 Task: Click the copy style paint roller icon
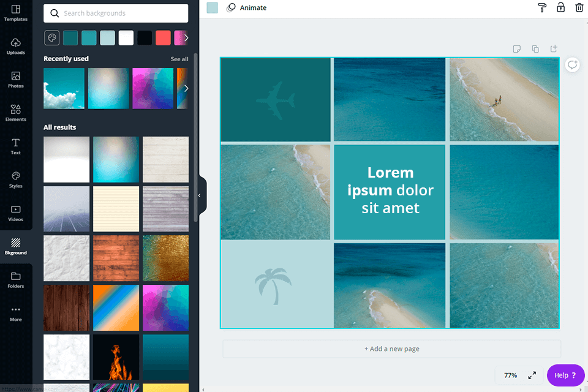point(541,8)
